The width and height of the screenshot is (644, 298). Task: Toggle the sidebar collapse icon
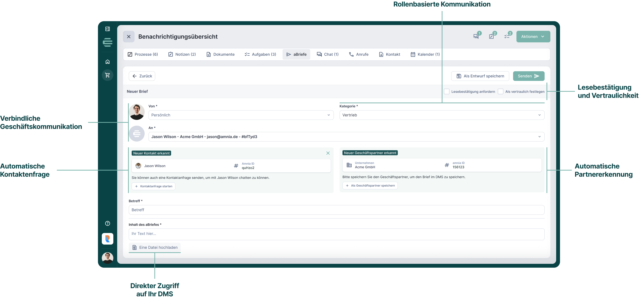pos(108,29)
